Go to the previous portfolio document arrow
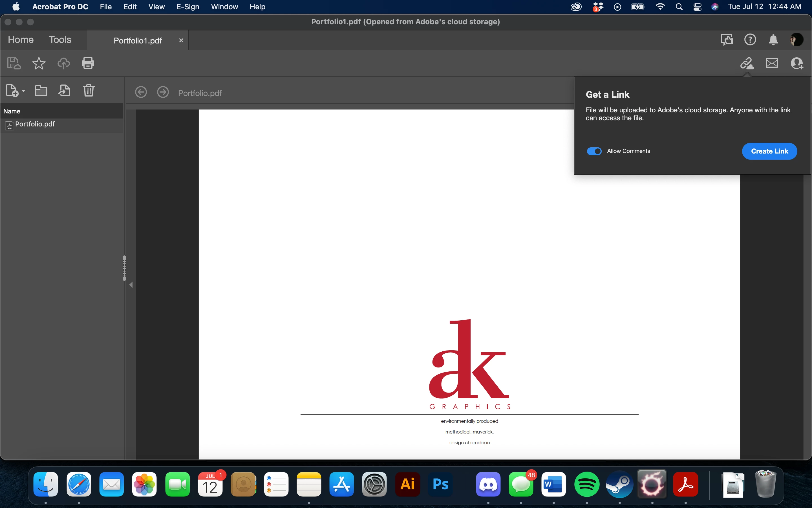812x508 pixels. (x=141, y=92)
